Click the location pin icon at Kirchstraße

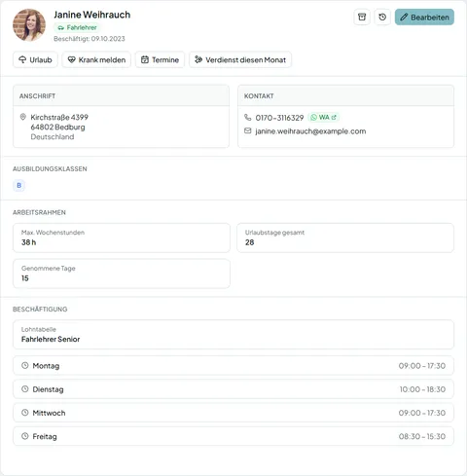click(x=23, y=117)
